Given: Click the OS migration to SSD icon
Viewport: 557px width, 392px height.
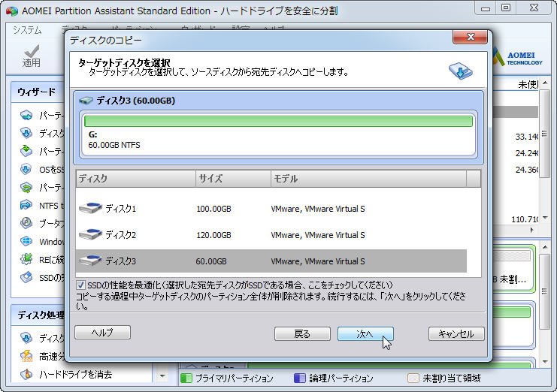Looking at the screenshot, I should pos(26,169).
